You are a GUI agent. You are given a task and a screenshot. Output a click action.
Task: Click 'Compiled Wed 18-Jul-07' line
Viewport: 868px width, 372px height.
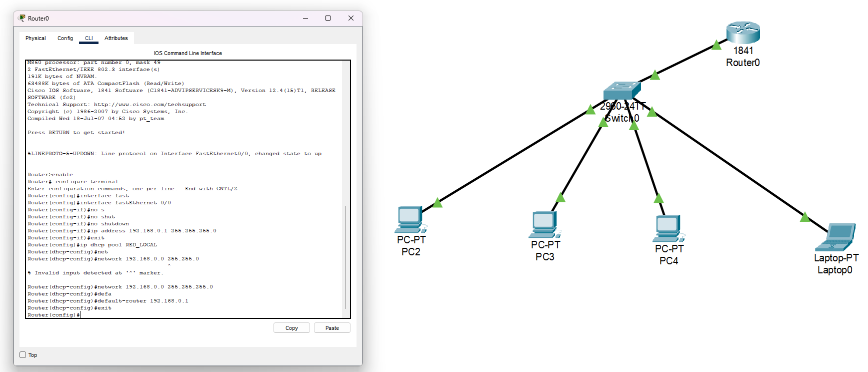coord(95,119)
